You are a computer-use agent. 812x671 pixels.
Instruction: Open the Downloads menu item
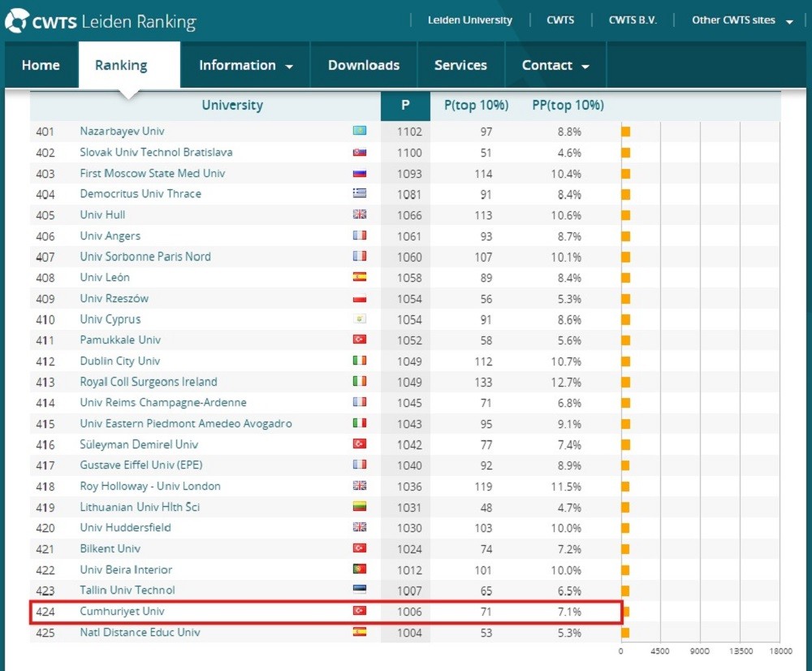[x=364, y=66]
